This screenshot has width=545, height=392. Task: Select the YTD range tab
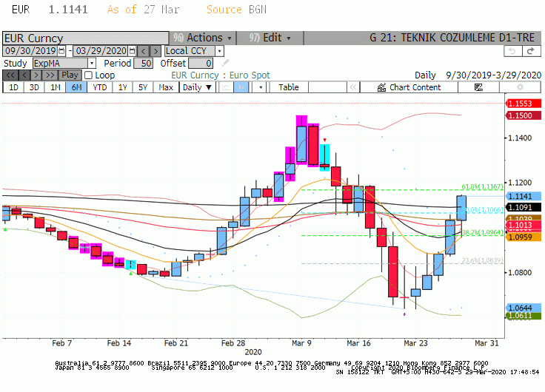coord(100,87)
